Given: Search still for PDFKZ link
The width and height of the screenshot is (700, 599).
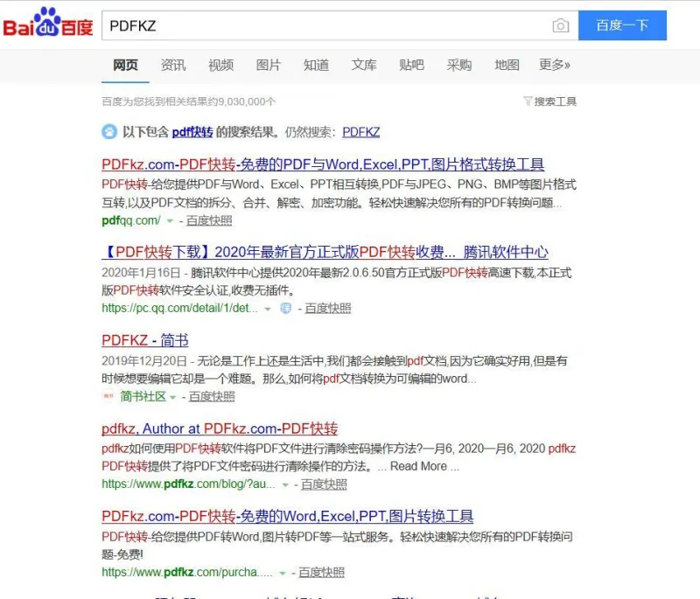Looking at the screenshot, I should [x=361, y=132].
